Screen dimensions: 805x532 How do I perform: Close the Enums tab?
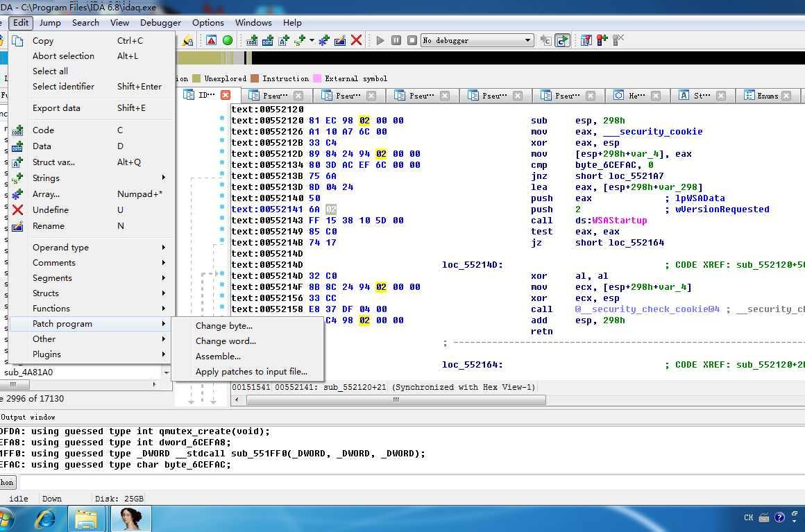coord(786,96)
